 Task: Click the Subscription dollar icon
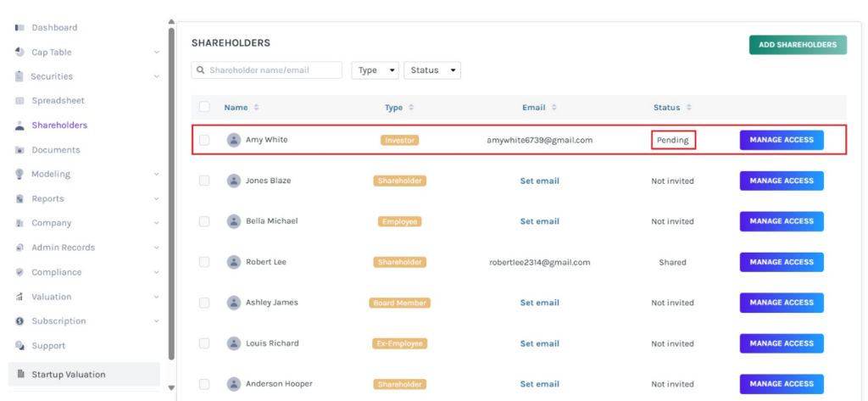tap(19, 321)
